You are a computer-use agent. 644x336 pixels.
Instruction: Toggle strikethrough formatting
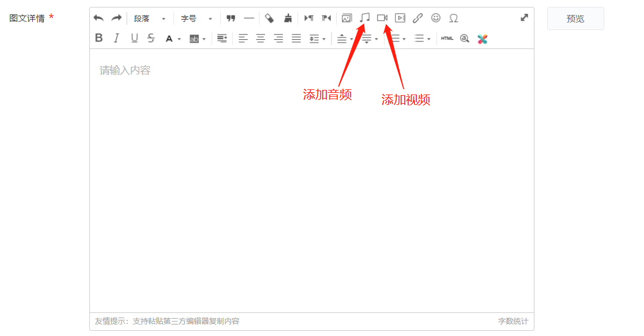click(x=151, y=38)
